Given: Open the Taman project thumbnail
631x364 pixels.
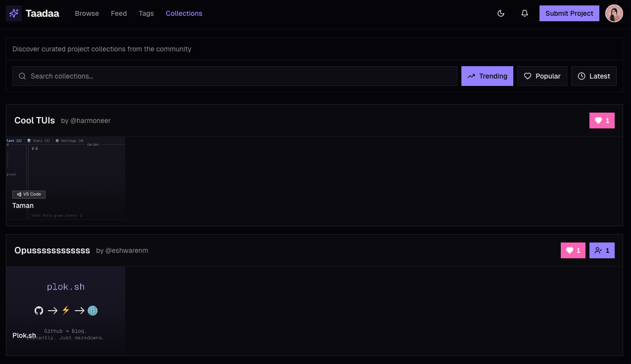Looking at the screenshot, I should pyautogui.click(x=66, y=168).
